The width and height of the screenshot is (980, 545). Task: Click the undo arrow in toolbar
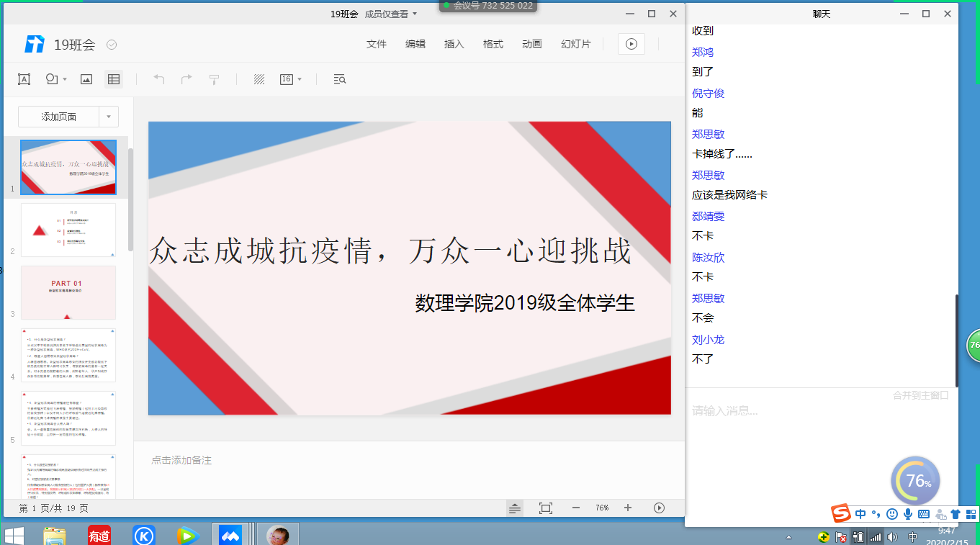point(159,79)
